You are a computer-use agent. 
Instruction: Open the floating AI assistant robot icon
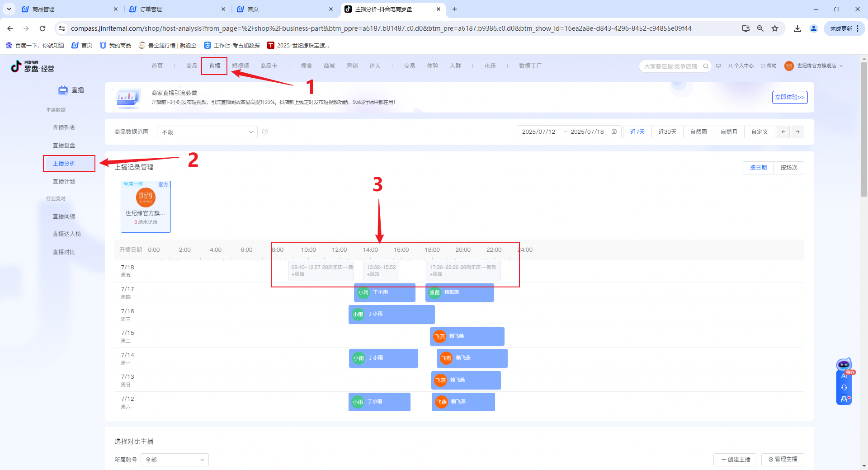(x=844, y=365)
